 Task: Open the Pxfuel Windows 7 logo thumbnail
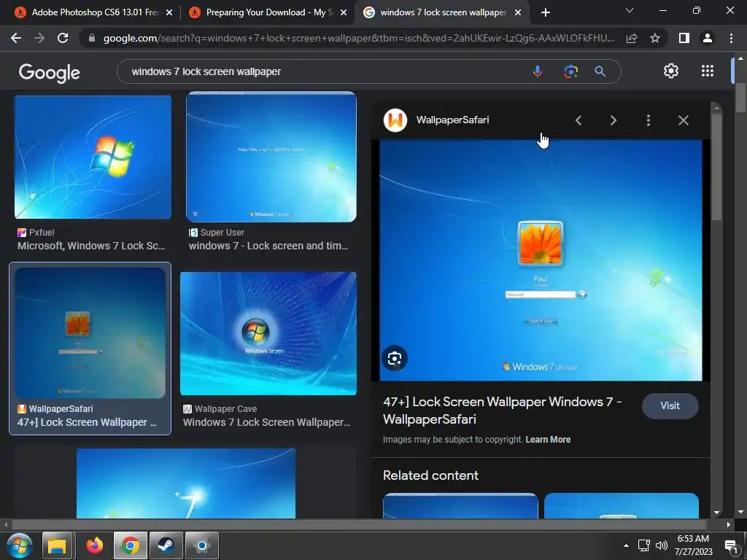(93, 157)
